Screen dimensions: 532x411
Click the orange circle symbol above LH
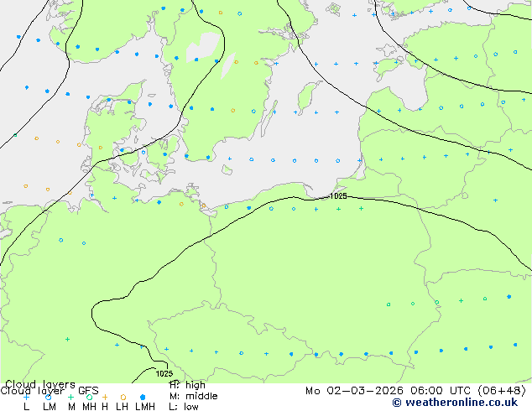click(x=123, y=397)
